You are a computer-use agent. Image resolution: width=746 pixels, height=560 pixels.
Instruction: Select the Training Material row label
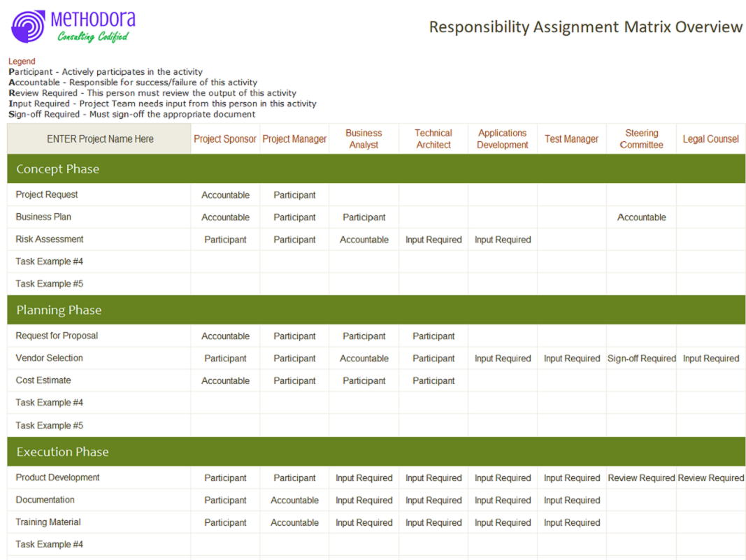pos(48,522)
